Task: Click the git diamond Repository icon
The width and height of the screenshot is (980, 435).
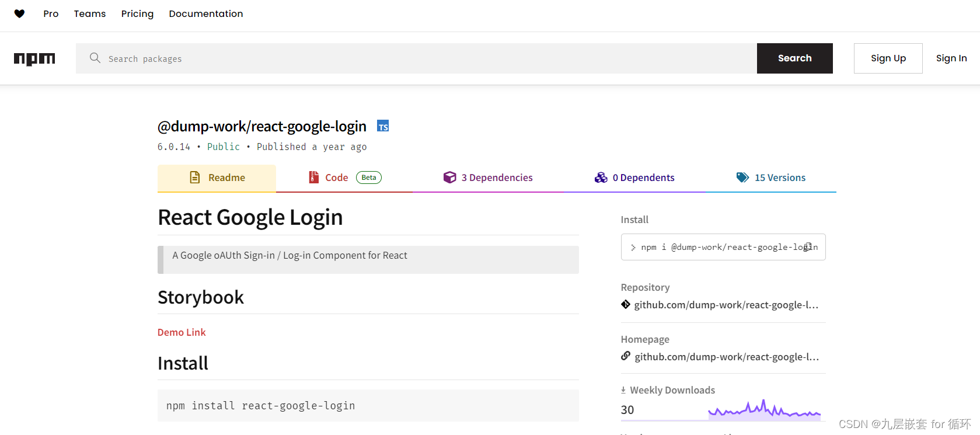Action: [626, 304]
